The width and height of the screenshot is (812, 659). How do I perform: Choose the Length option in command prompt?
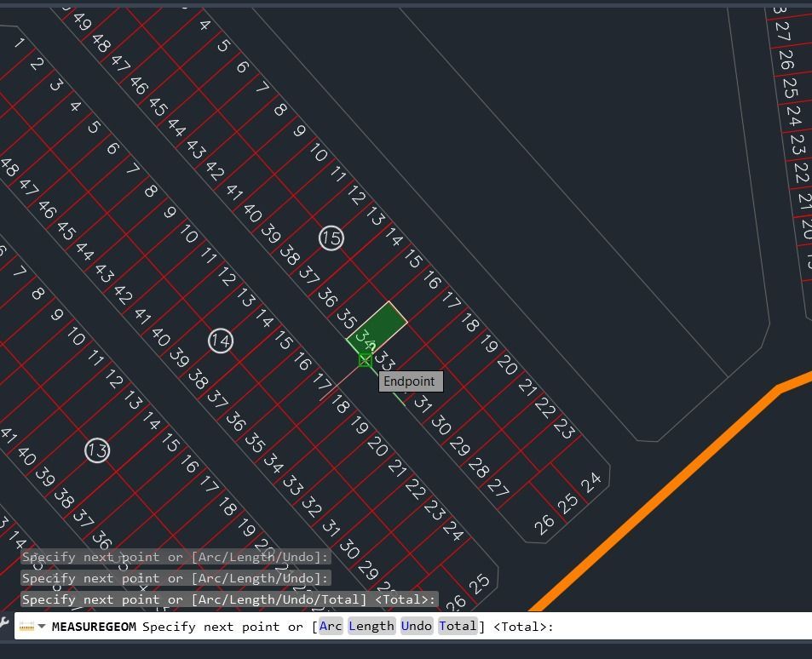point(371,627)
